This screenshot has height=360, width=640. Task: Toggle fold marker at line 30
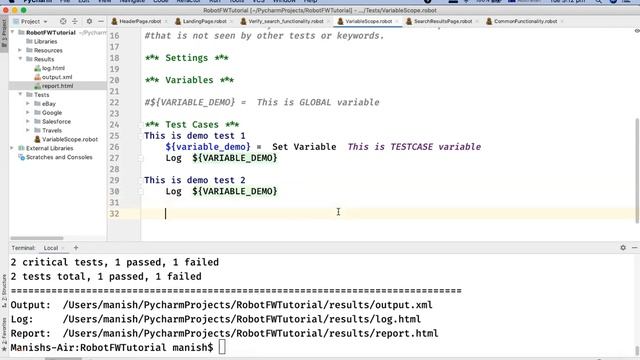[x=140, y=191]
